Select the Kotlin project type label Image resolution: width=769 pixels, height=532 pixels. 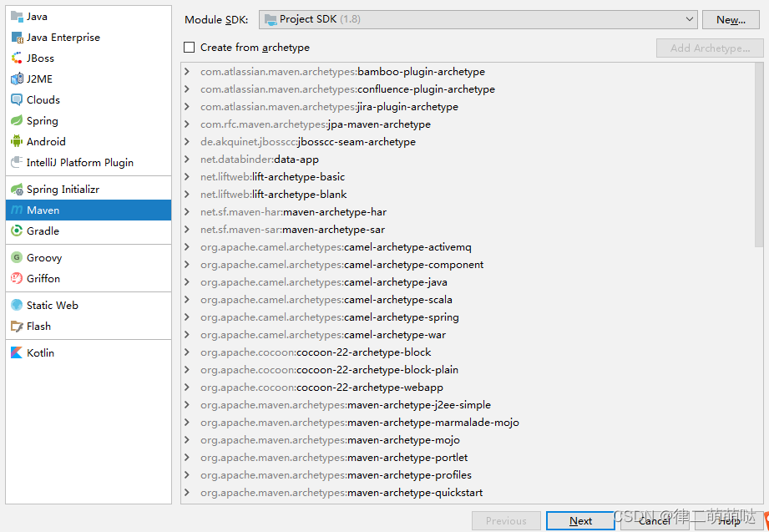click(40, 352)
